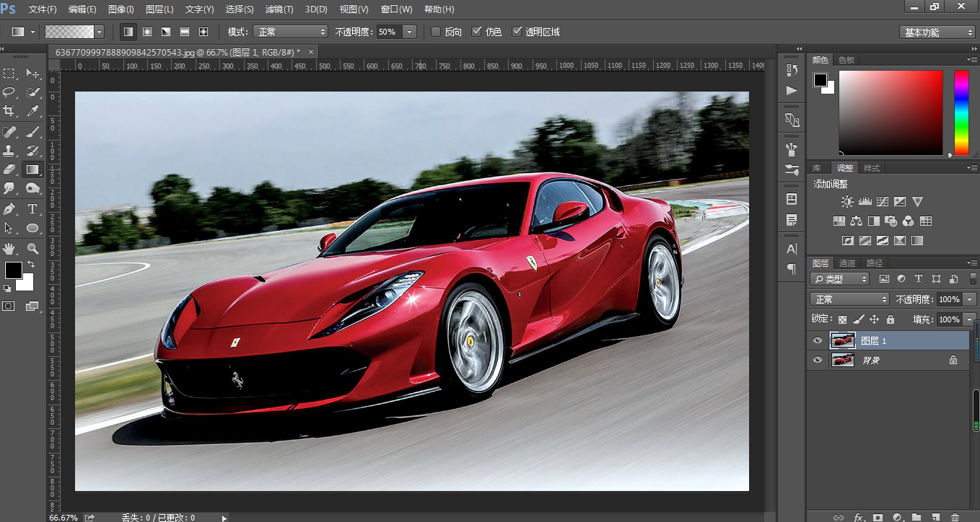
Task: Open the options bar opacity dropdown arrow
Action: click(x=410, y=32)
